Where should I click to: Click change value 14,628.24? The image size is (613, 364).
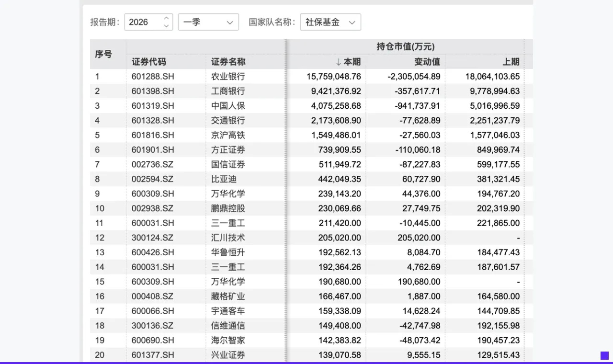pos(422,311)
